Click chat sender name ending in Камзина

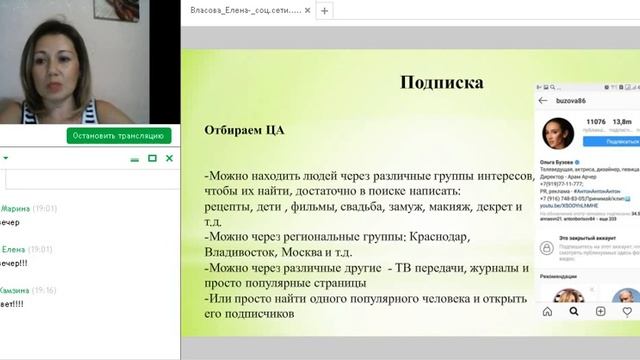click(14, 290)
